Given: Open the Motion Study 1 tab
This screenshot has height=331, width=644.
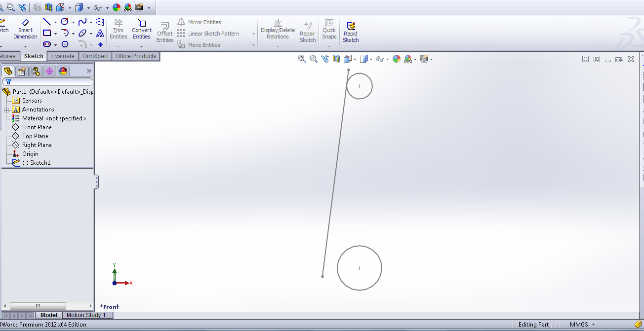Looking at the screenshot, I should tap(87, 315).
